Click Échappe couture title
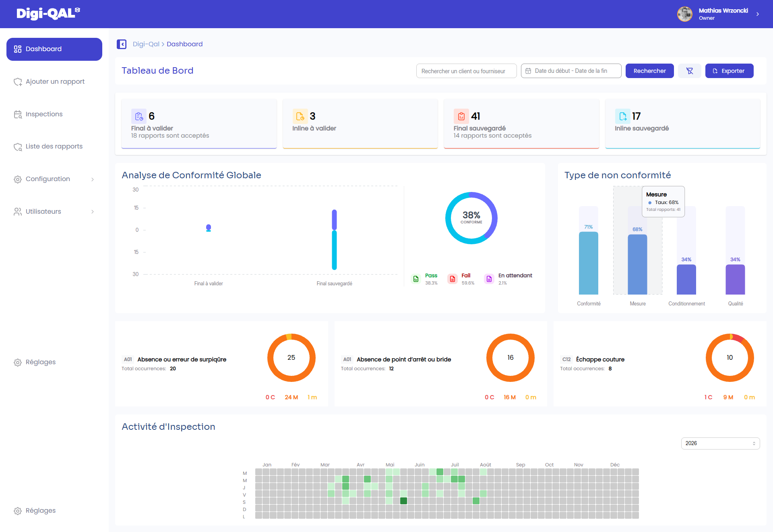This screenshot has width=773, height=532. (x=600, y=359)
